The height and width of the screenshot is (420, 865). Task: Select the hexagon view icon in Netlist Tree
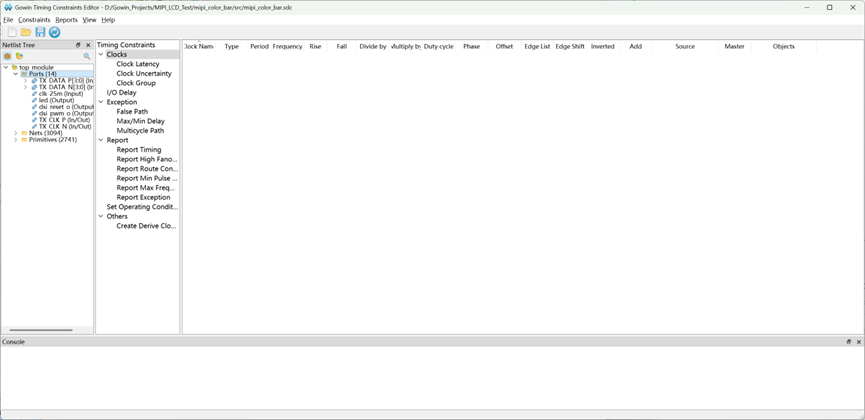(x=8, y=56)
